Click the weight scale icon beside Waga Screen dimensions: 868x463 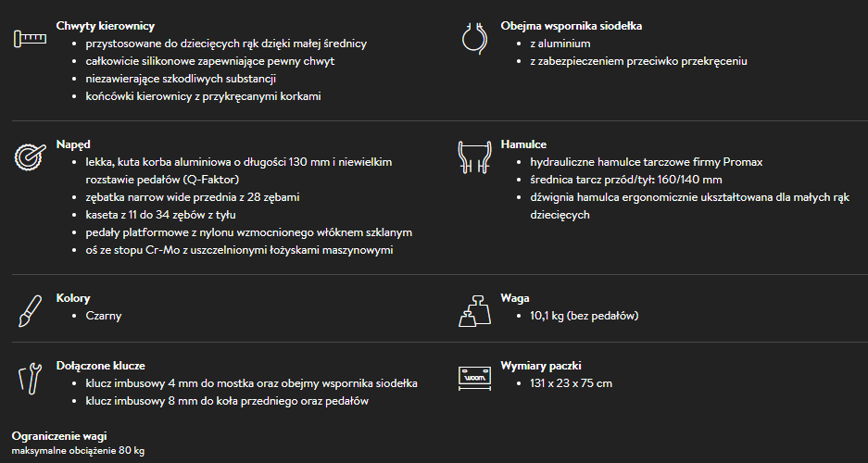474,310
